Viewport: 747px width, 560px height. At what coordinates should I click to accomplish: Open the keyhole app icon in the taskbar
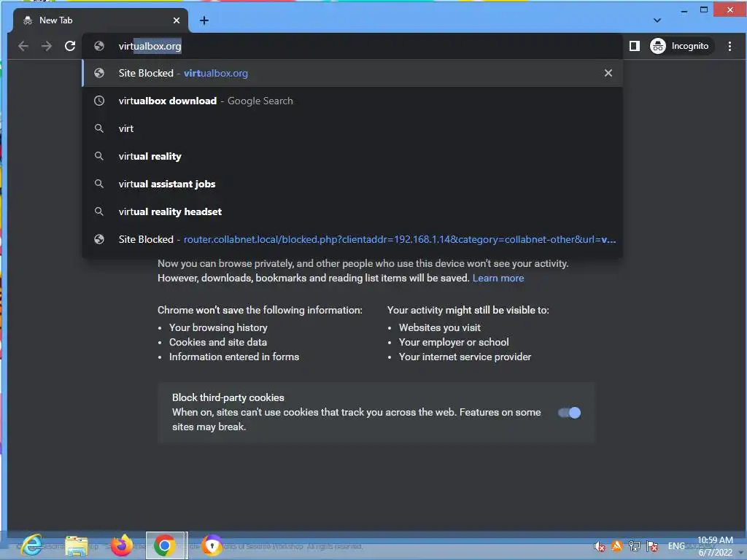(212, 545)
